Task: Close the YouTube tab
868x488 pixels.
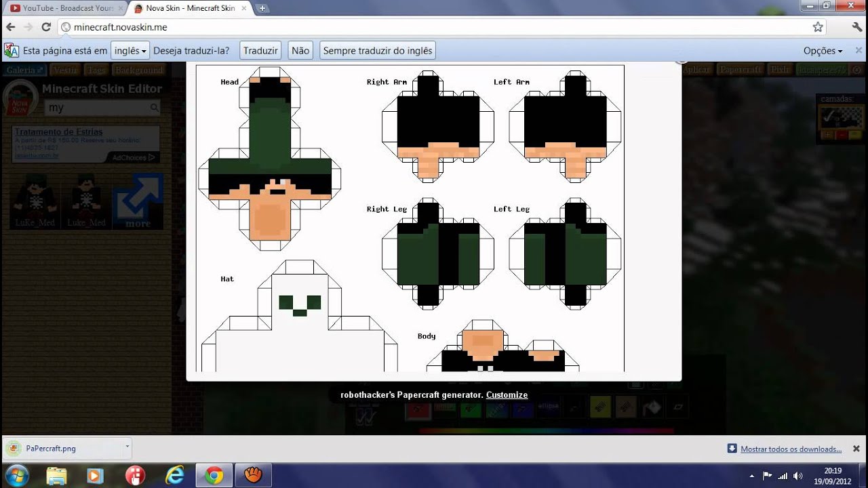Action: click(120, 8)
